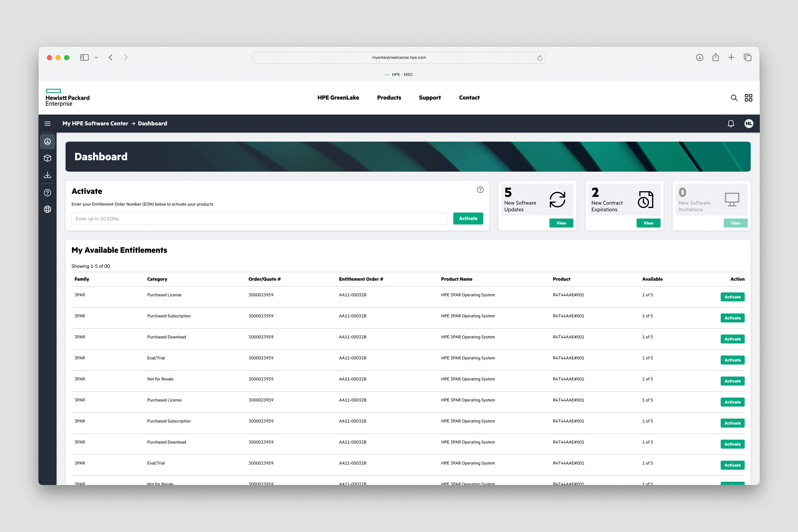View the New Software Updates
This screenshot has height=532, width=798.
(561, 223)
